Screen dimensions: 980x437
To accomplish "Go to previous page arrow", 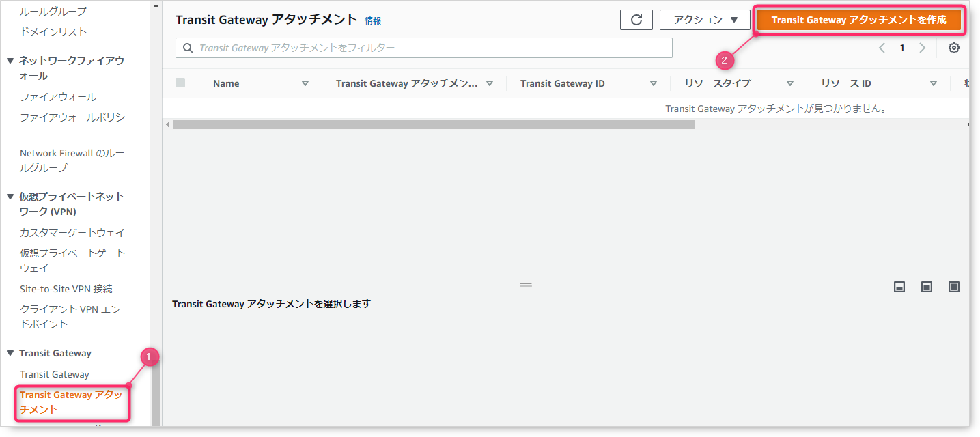I will pos(882,48).
